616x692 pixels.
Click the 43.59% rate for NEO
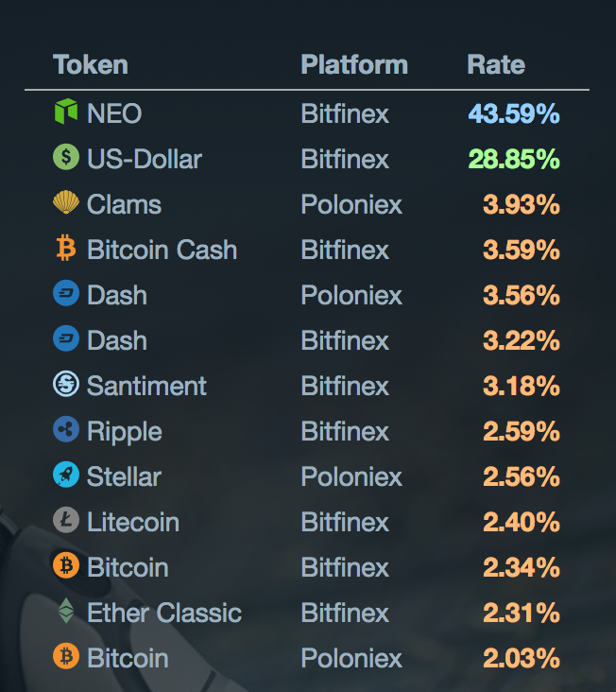click(x=514, y=114)
